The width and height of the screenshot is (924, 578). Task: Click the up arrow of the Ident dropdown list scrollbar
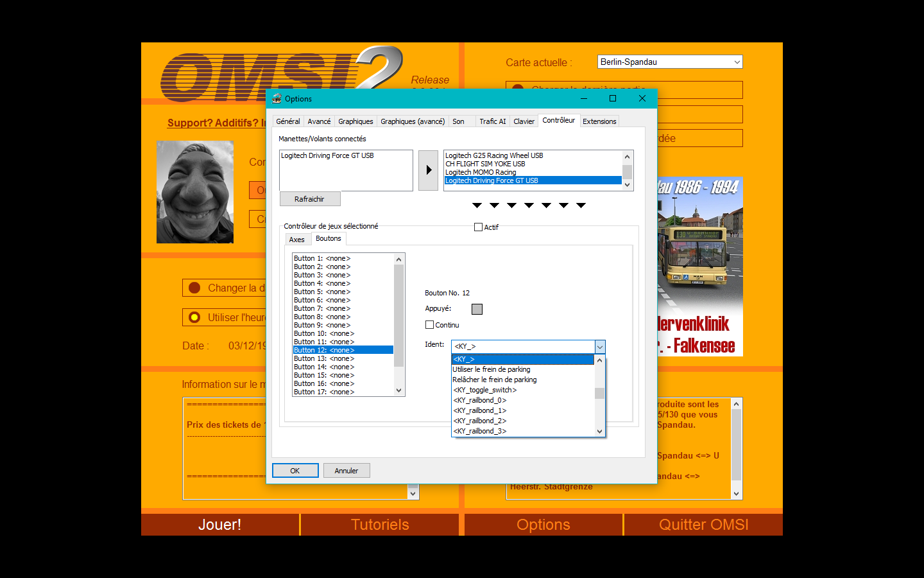pyautogui.click(x=599, y=360)
